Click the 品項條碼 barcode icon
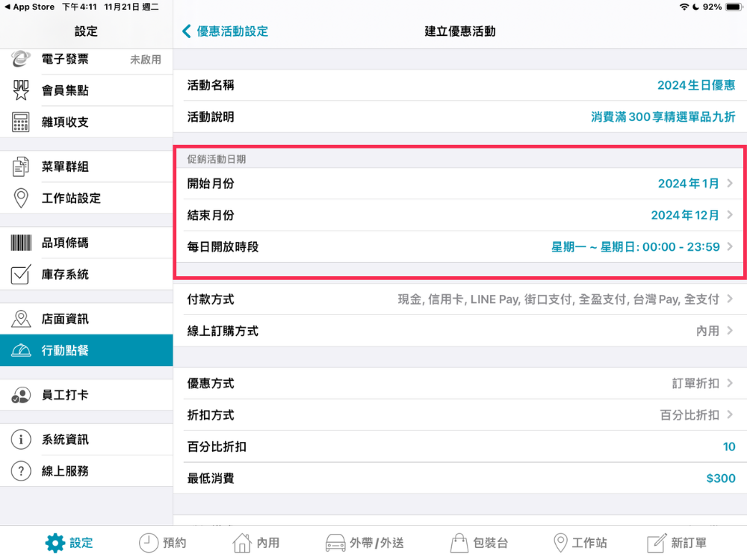The image size is (747, 560). click(x=21, y=243)
